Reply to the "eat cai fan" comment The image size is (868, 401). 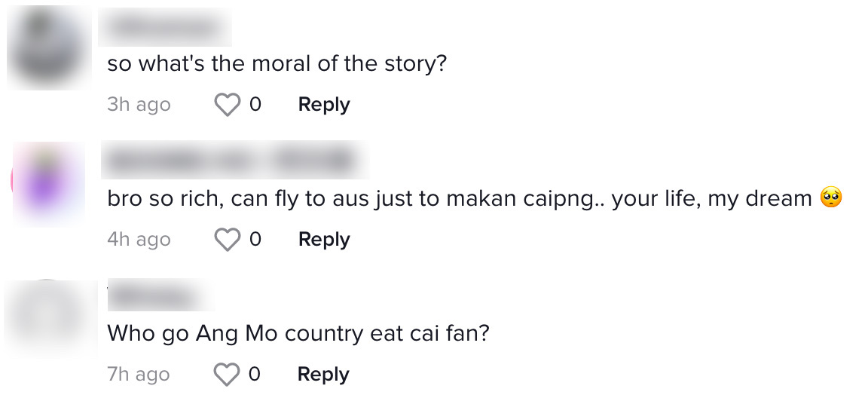324,375
